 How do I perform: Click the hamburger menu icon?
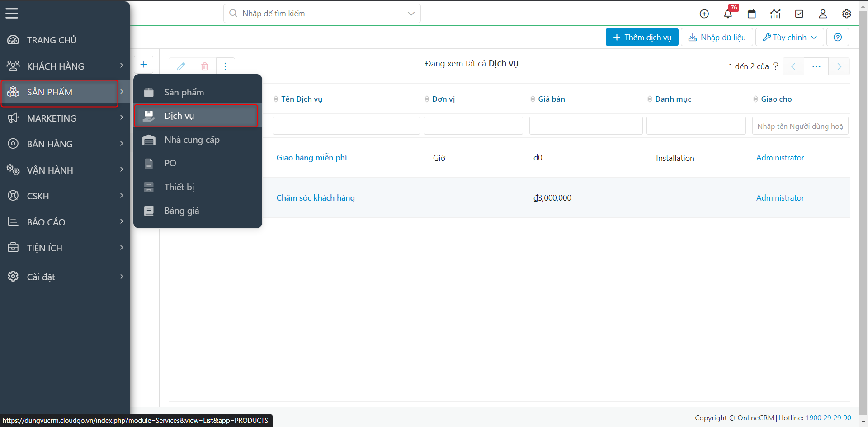(x=12, y=14)
